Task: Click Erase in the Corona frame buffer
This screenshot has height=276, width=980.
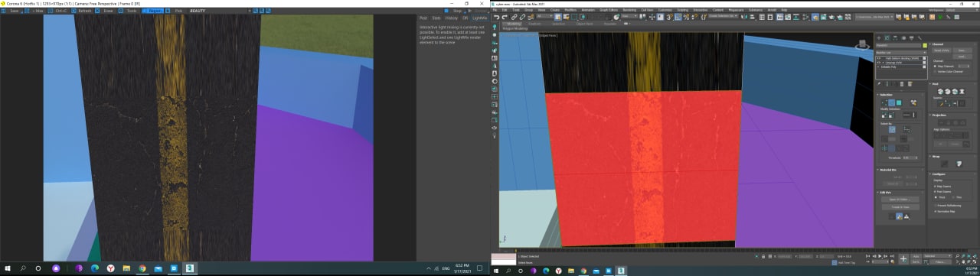Action: (106, 11)
